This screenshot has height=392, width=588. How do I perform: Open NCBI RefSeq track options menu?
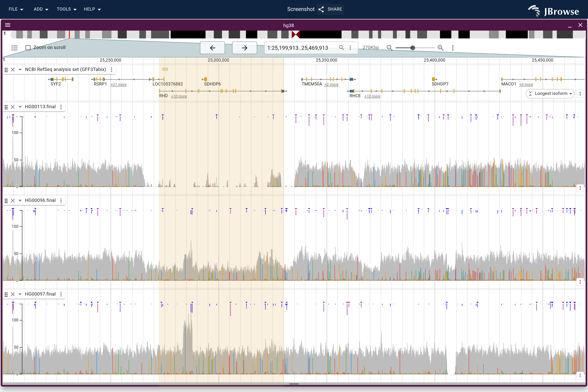tap(112, 70)
